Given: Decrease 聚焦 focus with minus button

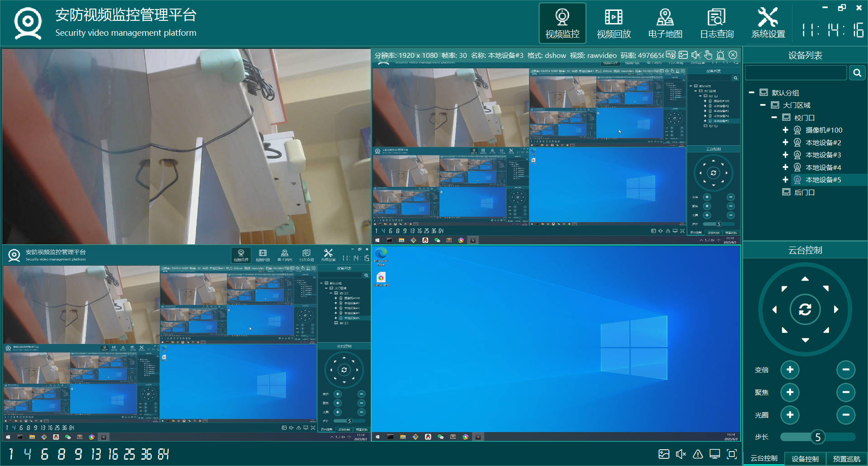Looking at the screenshot, I should click(846, 392).
